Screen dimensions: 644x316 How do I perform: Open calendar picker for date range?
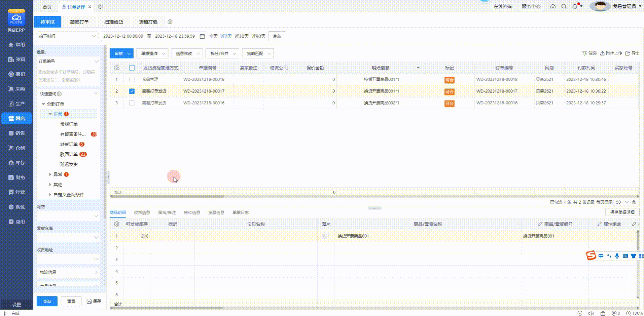[x=202, y=36]
